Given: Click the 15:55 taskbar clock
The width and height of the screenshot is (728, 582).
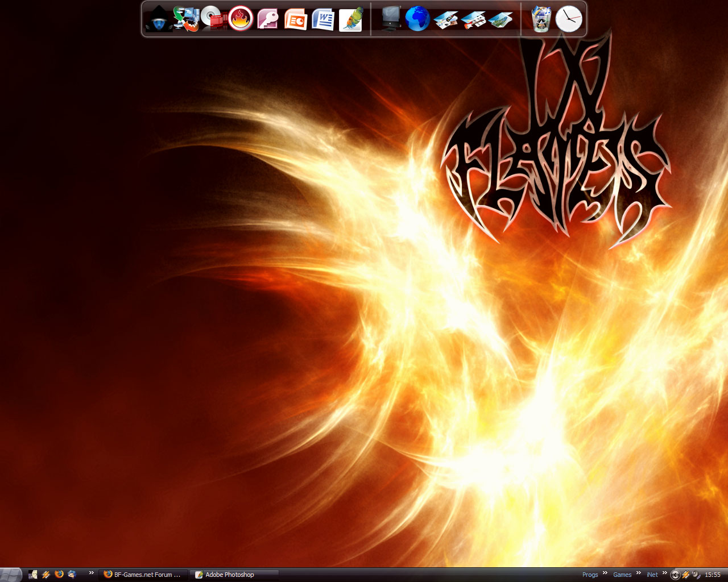Looking at the screenshot, I should [x=713, y=575].
